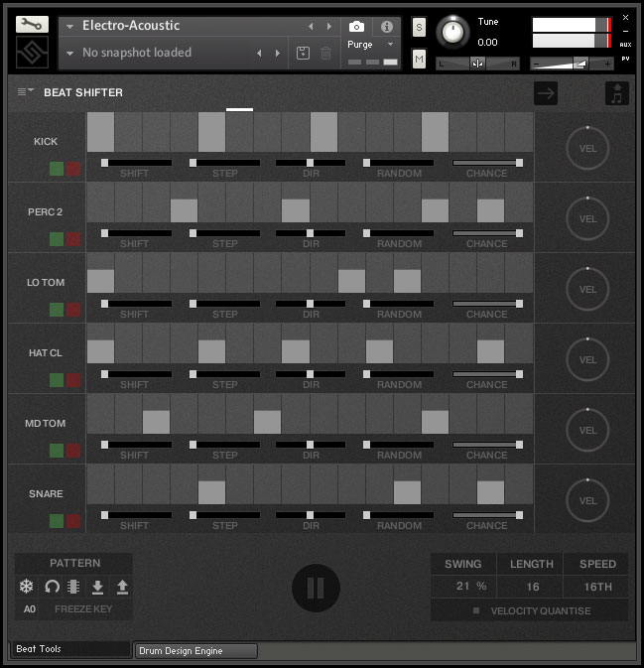Click the upload pattern arrow icon
The width and height of the screenshot is (644, 668).
pos(122,587)
